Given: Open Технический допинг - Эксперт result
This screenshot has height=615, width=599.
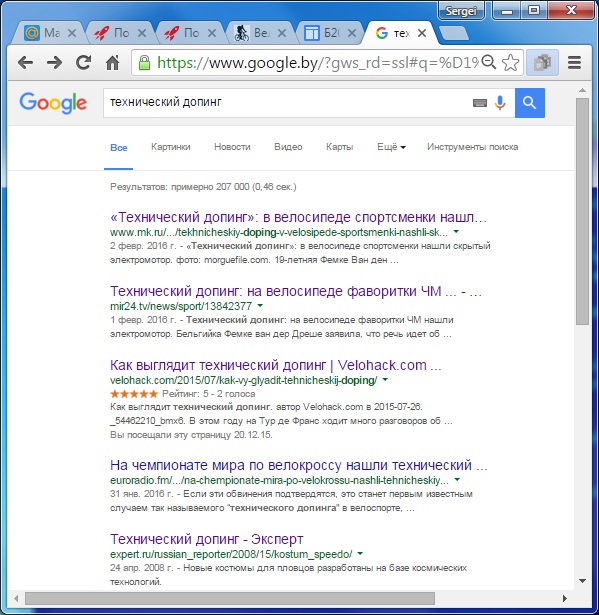Looking at the screenshot, I should click(207, 539).
